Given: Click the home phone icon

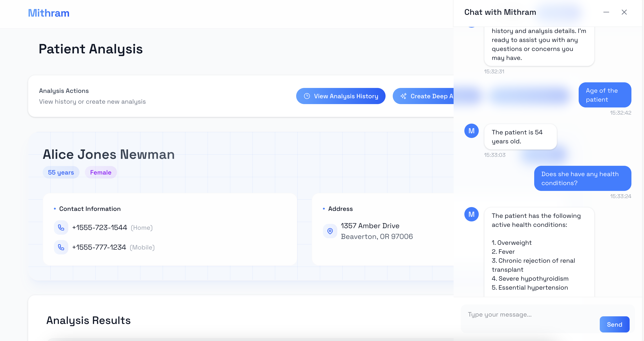Looking at the screenshot, I should (x=61, y=227).
